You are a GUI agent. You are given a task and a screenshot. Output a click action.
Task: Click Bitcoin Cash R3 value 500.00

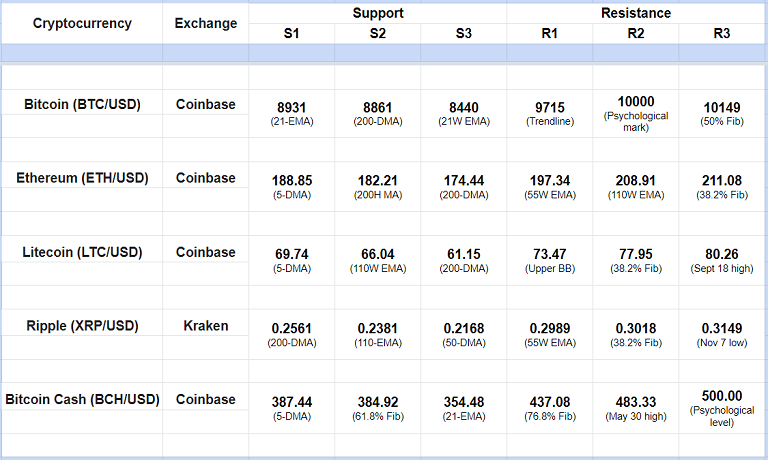point(722,396)
